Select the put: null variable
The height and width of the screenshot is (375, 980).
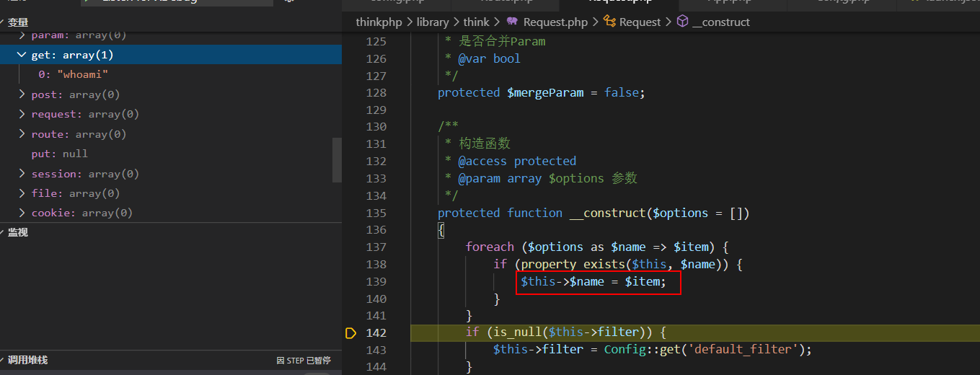[59, 154]
